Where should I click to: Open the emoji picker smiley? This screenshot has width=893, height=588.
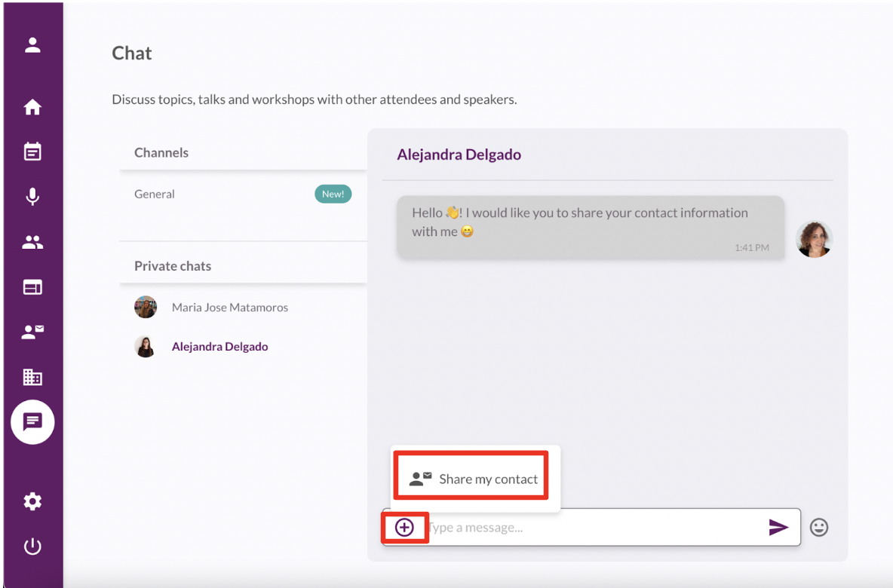[819, 528]
